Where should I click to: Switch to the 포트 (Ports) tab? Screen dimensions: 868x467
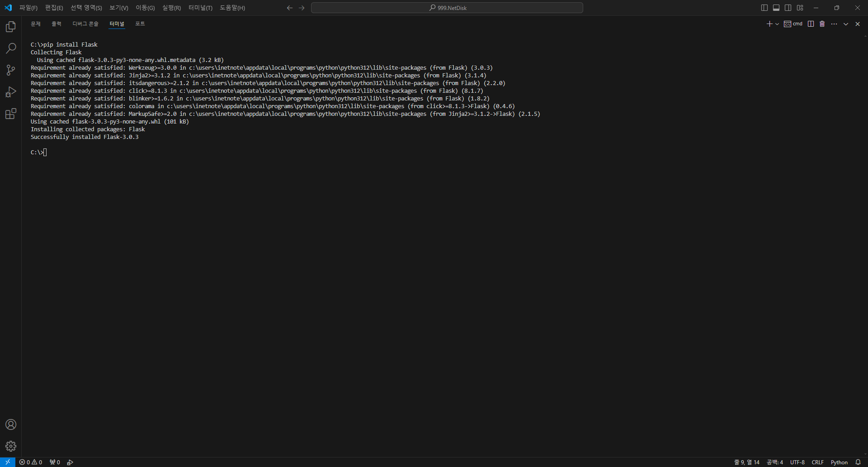[140, 24]
